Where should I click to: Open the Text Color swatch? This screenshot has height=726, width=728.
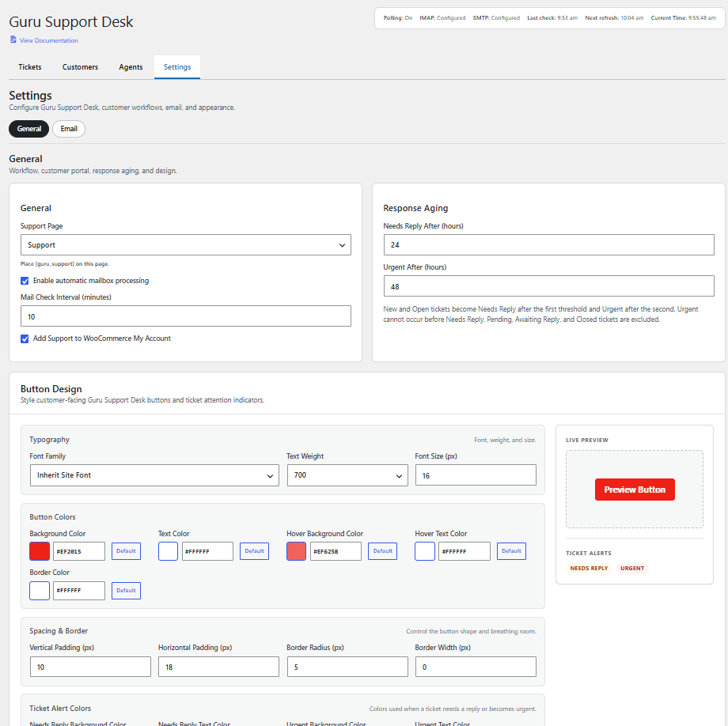click(x=168, y=551)
